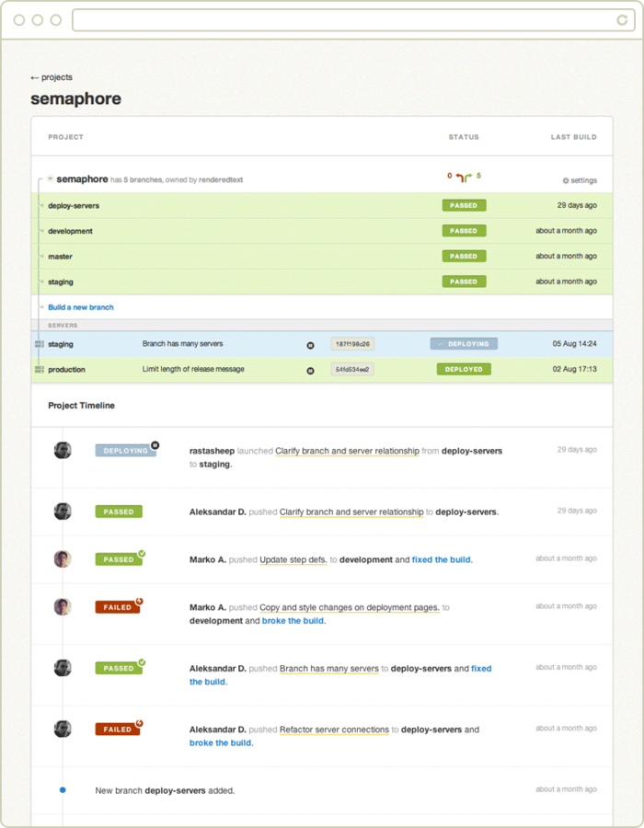Collapse the semaphore project branch list
The width and height of the screenshot is (644, 828).
[51, 179]
